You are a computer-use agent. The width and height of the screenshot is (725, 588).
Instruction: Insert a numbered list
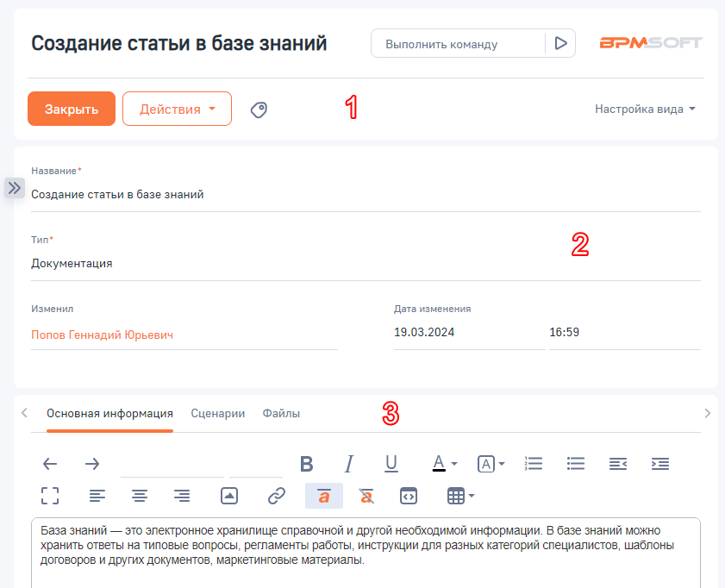(534, 464)
